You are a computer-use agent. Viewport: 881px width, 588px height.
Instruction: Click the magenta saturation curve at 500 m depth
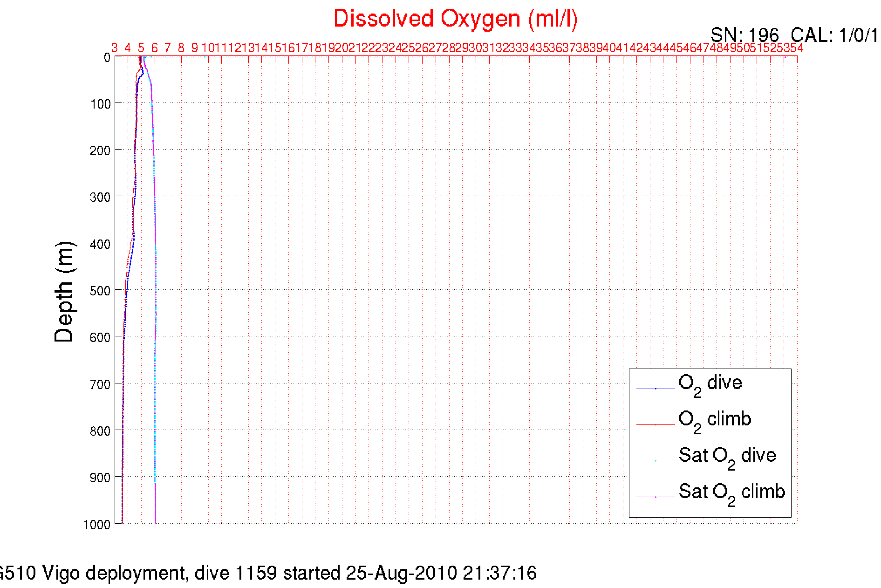(156, 290)
